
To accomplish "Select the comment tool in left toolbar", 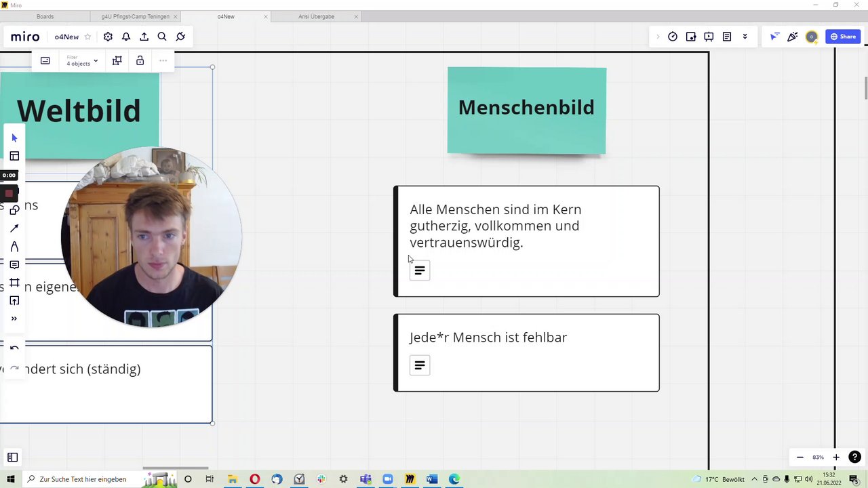I will [x=14, y=264].
